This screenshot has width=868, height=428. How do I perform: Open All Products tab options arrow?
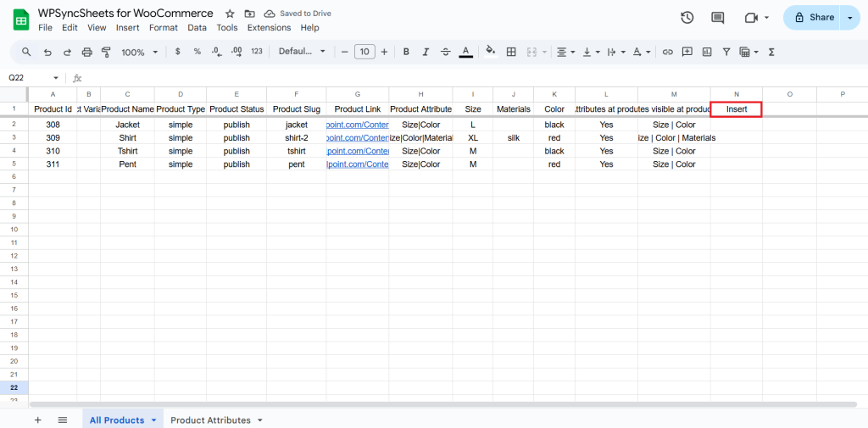point(154,420)
